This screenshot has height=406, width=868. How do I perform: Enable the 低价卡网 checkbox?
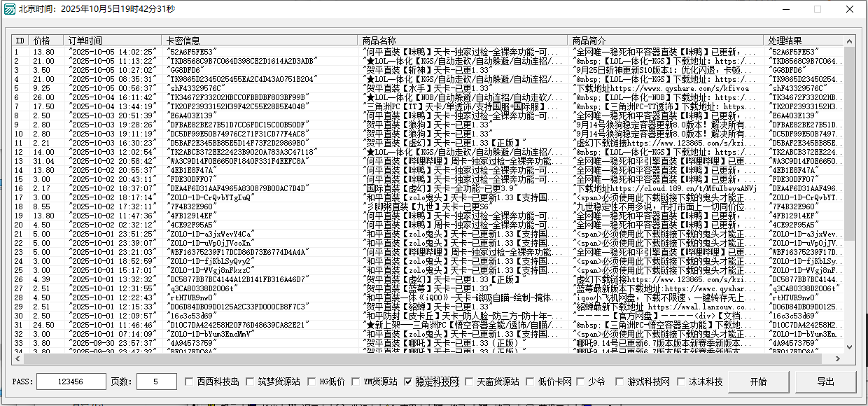(530, 382)
